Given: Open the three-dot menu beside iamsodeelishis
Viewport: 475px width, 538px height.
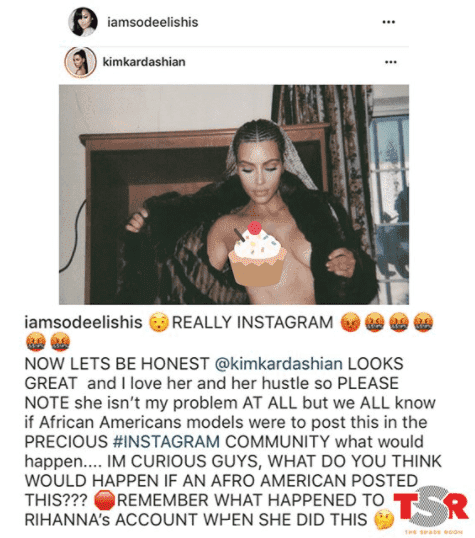Looking at the screenshot, I should 389,22.
